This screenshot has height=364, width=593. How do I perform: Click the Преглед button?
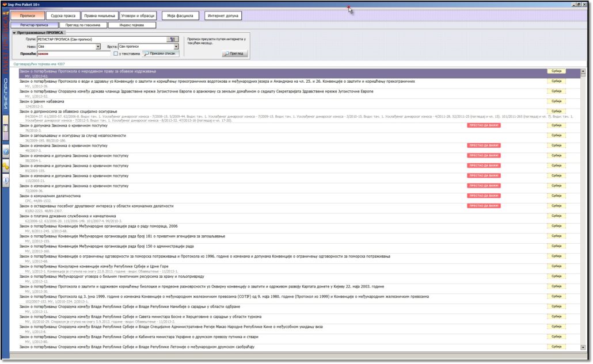[234, 53]
